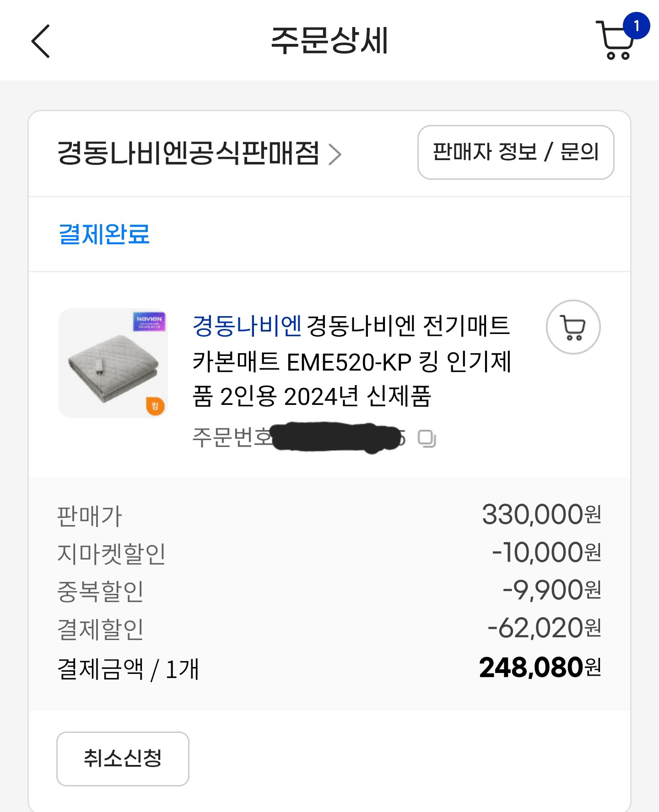The image size is (659, 812).
Task: Tap the orange 킹 badge on product image
Action: (x=155, y=406)
